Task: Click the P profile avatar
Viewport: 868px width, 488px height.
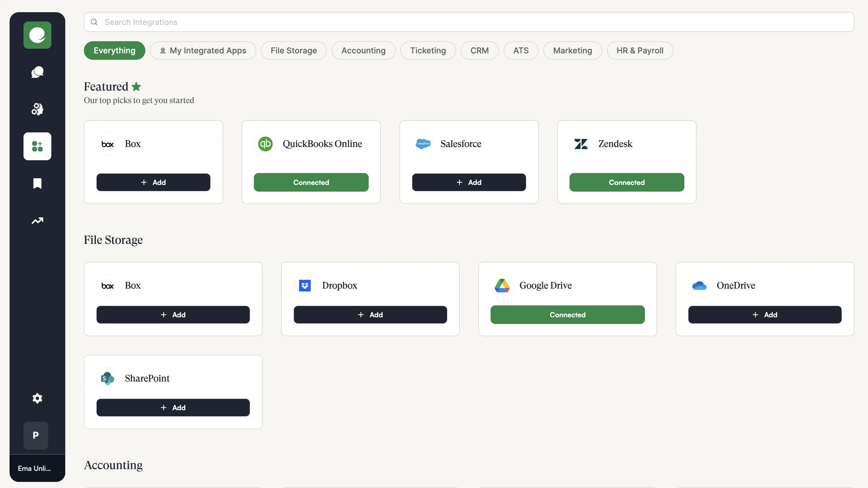Action: (36, 435)
